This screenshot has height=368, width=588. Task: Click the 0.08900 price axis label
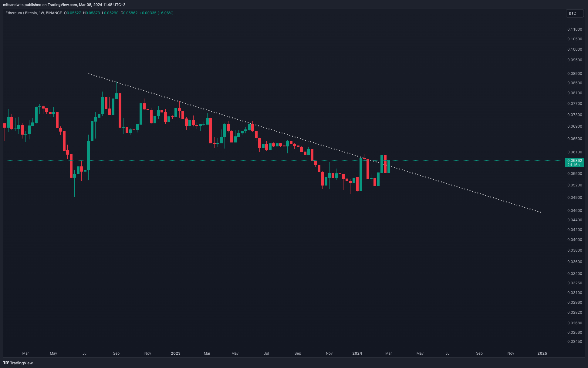pos(575,74)
